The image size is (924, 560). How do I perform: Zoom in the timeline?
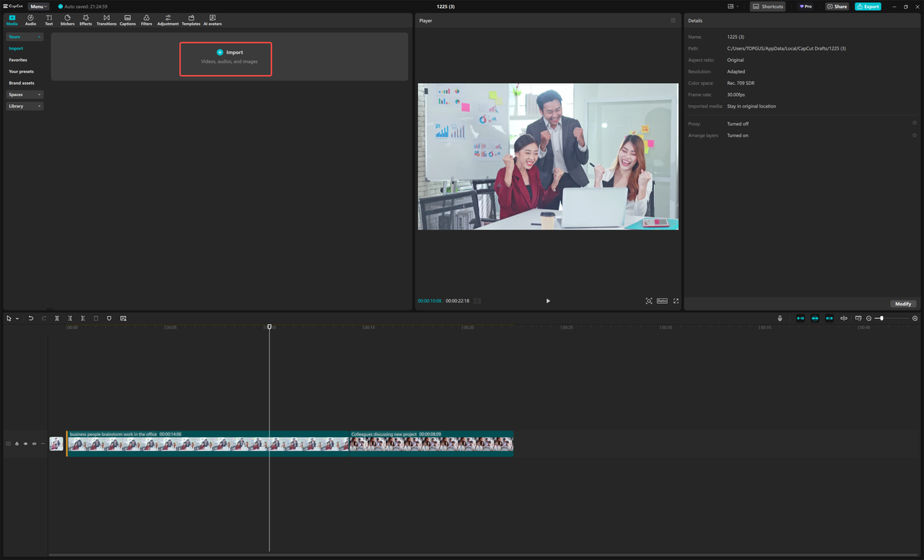coord(915,318)
